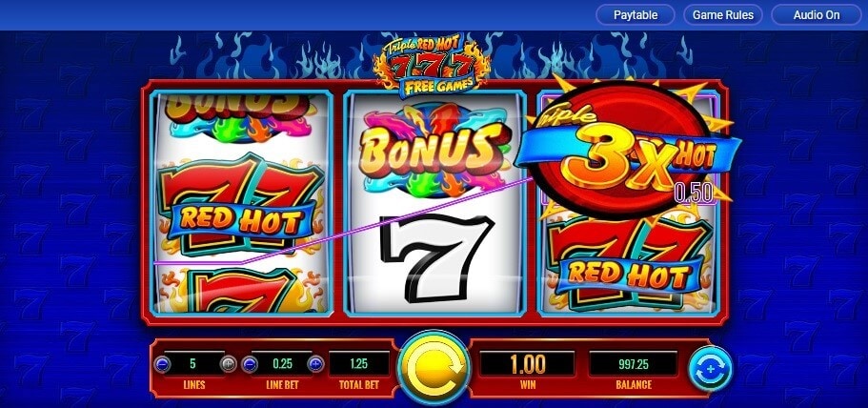Select the lines value field showing 5

pyautogui.click(x=192, y=364)
